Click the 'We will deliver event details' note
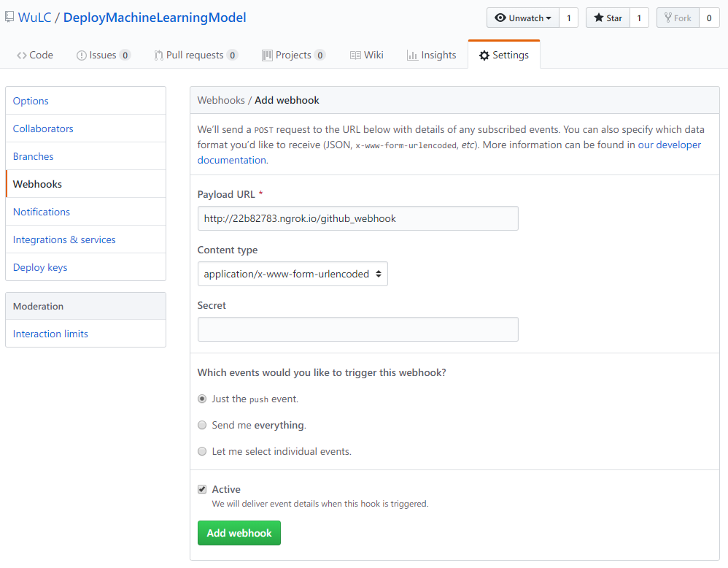728x568 pixels. (x=320, y=504)
